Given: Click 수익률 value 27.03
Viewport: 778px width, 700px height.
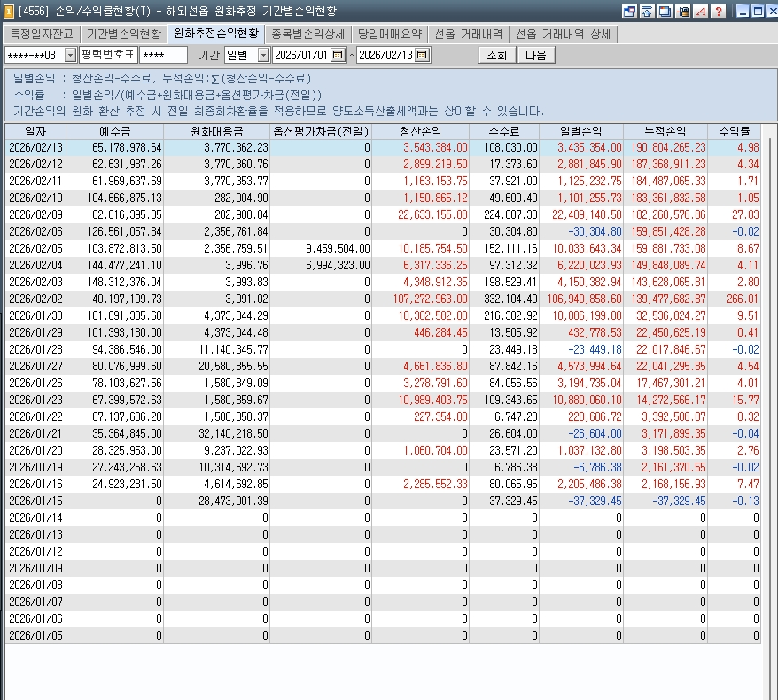Looking at the screenshot, I should pyautogui.click(x=745, y=214).
